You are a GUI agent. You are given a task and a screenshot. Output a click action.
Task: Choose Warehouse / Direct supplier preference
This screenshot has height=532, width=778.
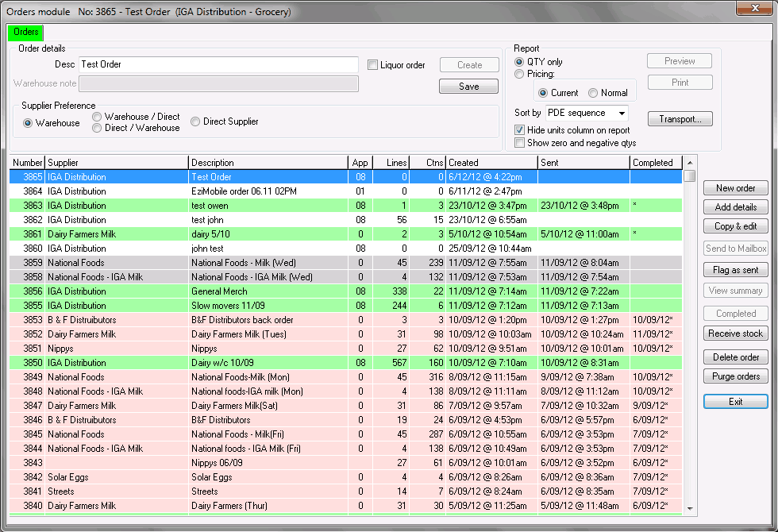(97, 117)
